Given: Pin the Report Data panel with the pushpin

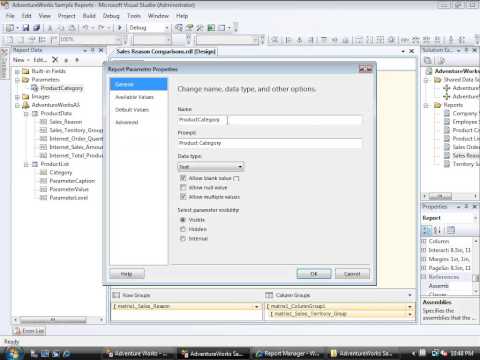Looking at the screenshot, I should (x=93, y=50).
